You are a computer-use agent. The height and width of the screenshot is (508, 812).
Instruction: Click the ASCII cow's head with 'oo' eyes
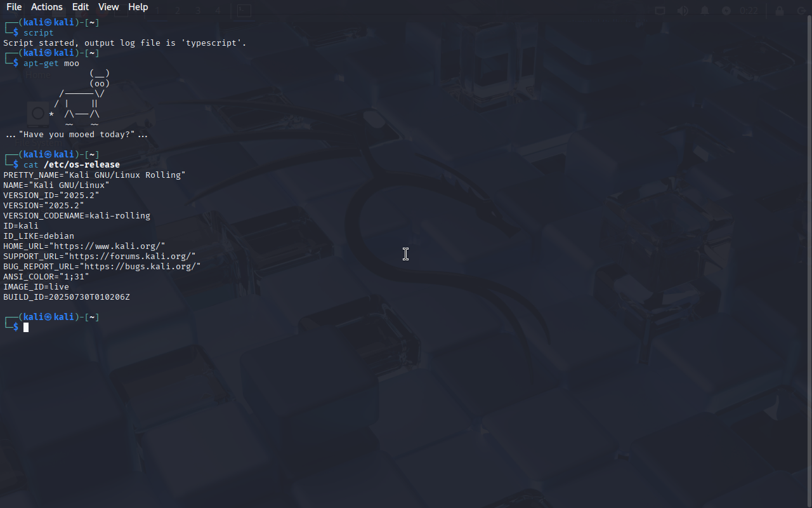click(100, 84)
